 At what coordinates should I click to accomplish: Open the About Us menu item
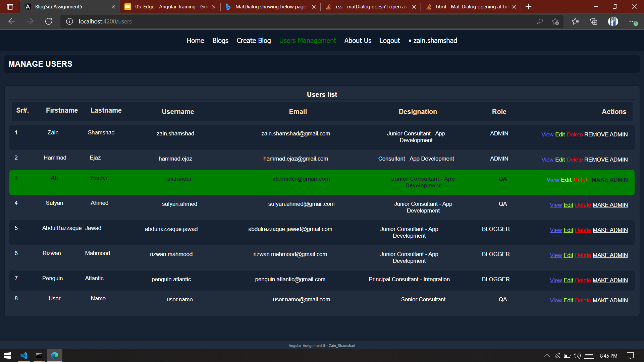tap(358, 41)
